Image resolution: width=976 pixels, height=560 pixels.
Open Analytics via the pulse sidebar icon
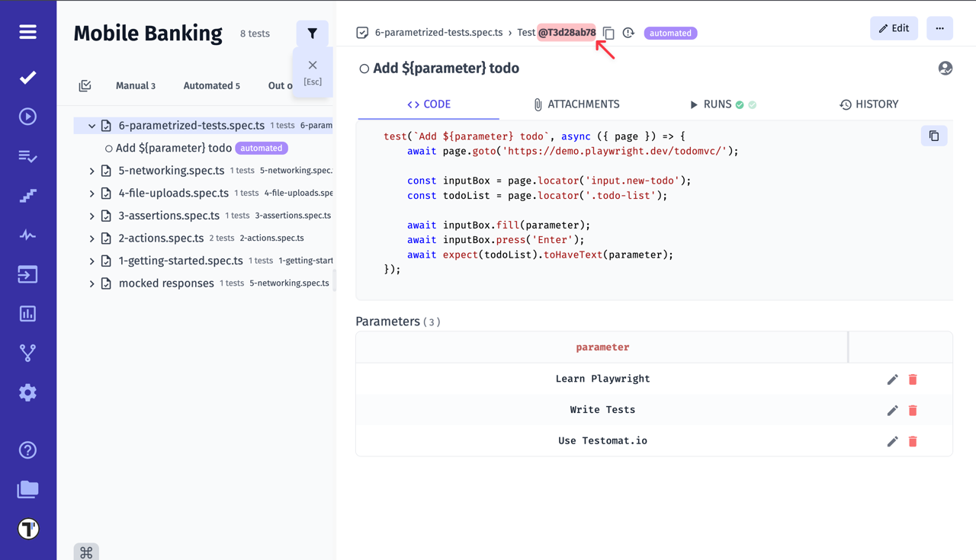(27, 235)
